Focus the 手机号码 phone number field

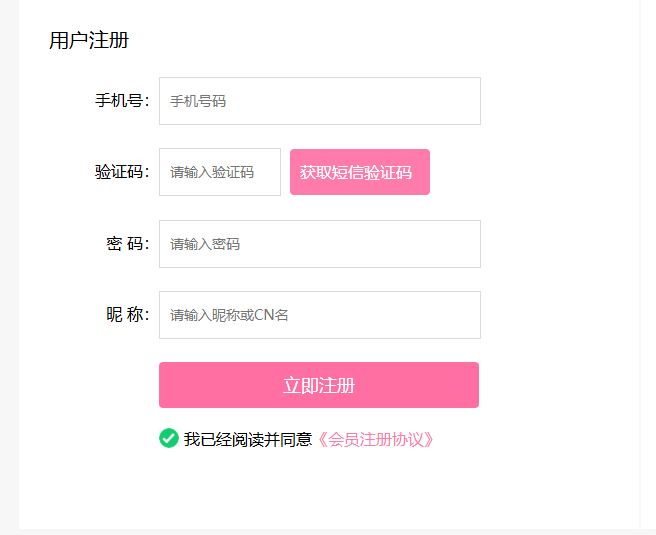point(320,101)
